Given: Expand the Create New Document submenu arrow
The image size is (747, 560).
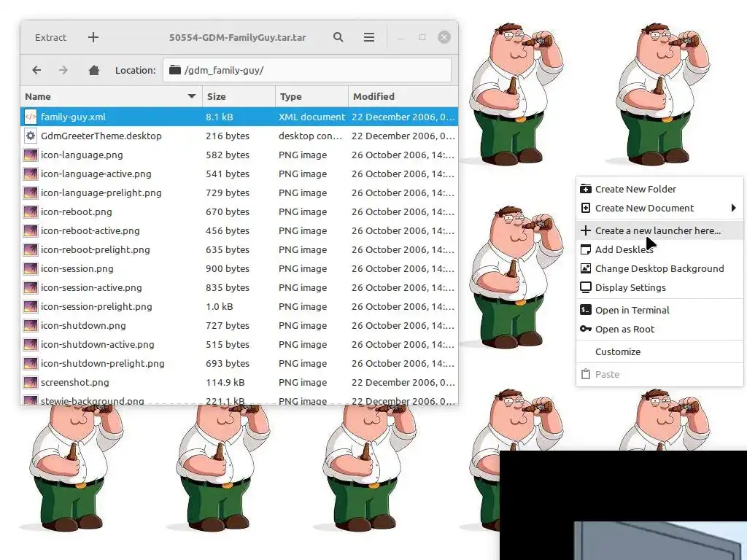Looking at the screenshot, I should pyautogui.click(x=734, y=208).
